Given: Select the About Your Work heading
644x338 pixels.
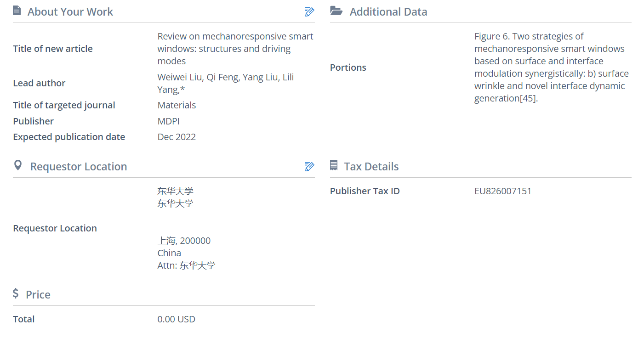Looking at the screenshot, I should point(70,12).
